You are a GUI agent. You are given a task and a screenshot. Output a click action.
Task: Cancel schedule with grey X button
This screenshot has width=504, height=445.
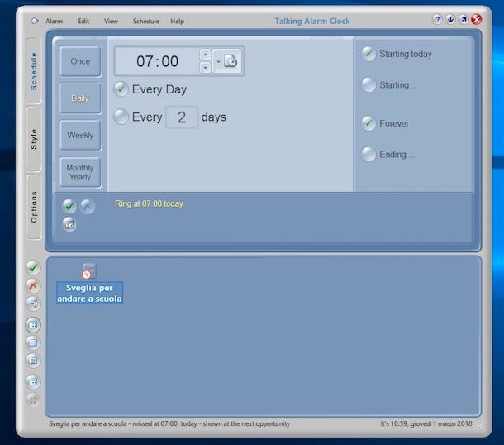pos(88,206)
